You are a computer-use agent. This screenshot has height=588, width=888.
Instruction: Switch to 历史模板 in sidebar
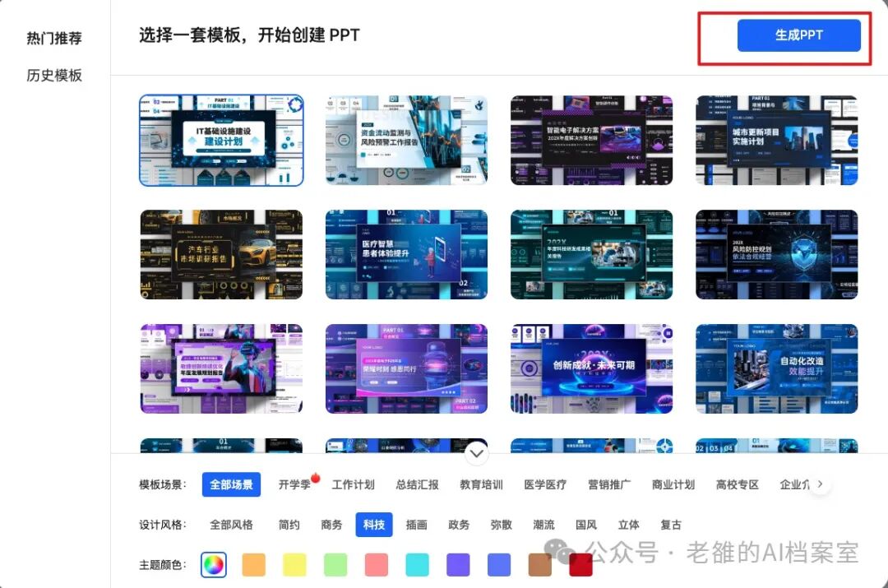click(x=54, y=76)
